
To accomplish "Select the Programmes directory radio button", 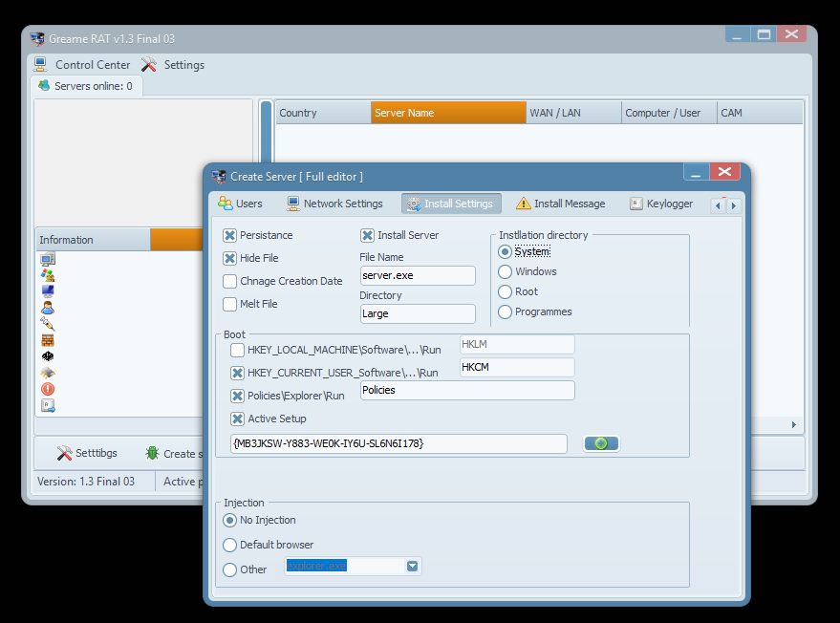I will pos(505,311).
